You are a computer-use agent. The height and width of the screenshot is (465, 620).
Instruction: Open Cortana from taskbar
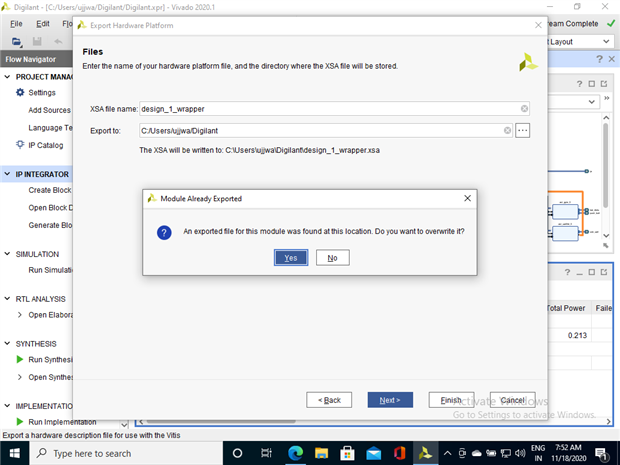[x=237, y=453]
